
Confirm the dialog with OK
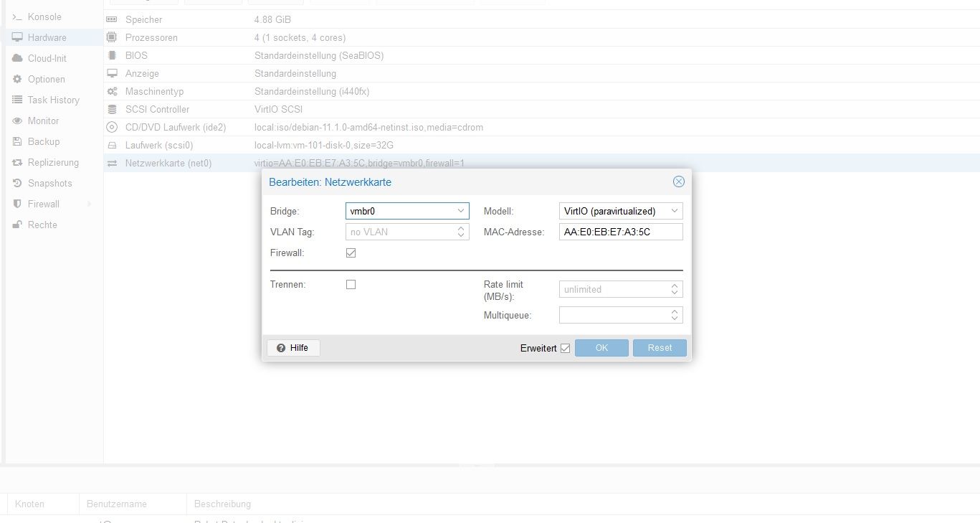click(x=601, y=348)
